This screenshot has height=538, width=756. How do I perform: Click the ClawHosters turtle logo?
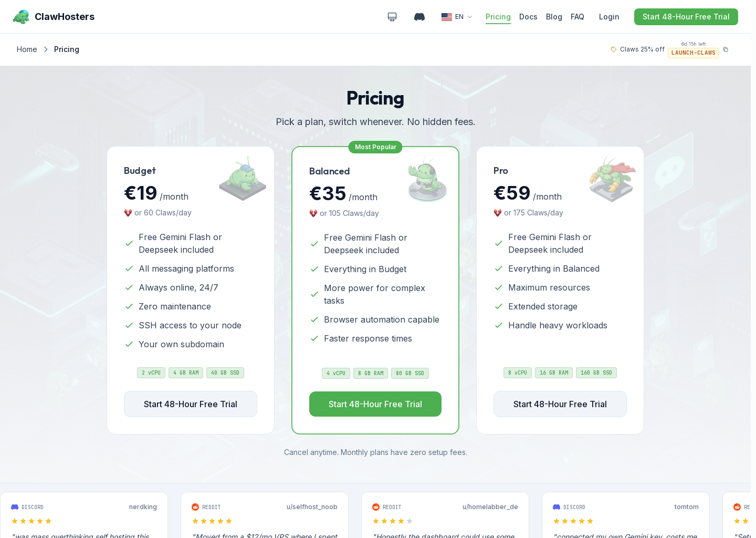pyautogui.click(x=21, y=16)
